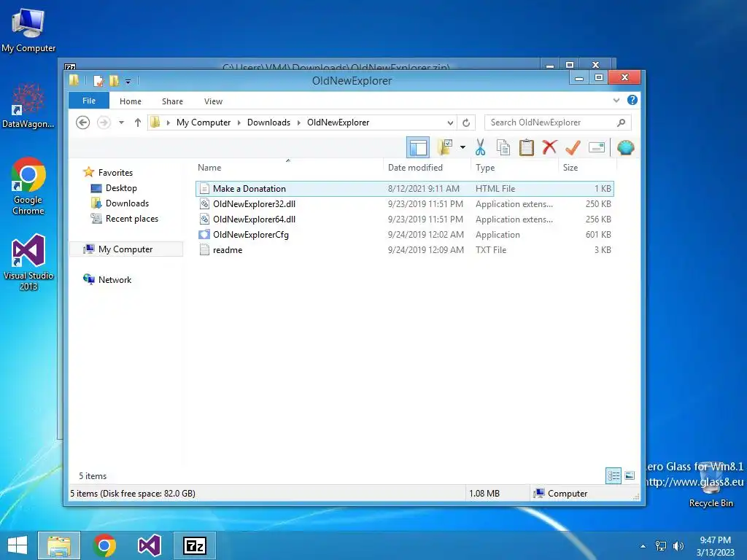The image size is (747, 560).
Task: Select the Make a Donation file
Action: 404,189
